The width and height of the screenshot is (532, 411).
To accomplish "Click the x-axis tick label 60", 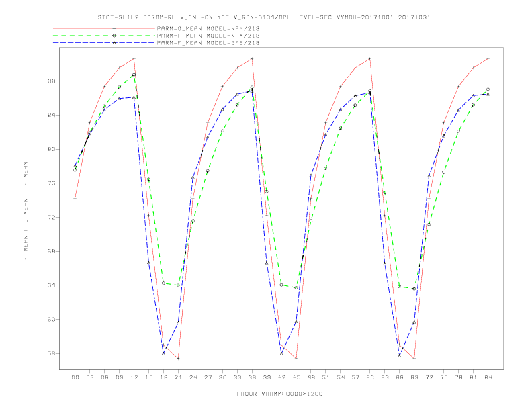I will pyautogui.click(x=370, y=377).
